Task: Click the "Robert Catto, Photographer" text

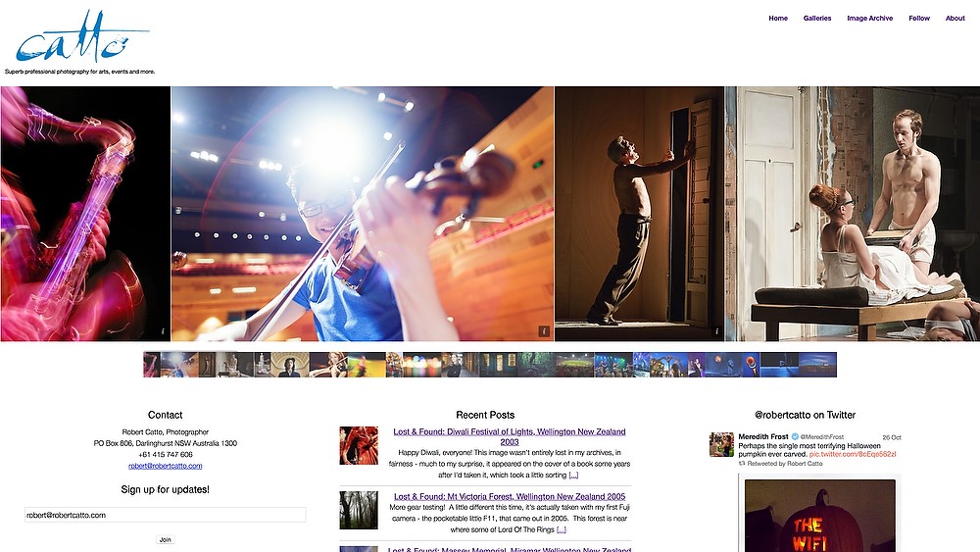Action: [x=165, y=432]
